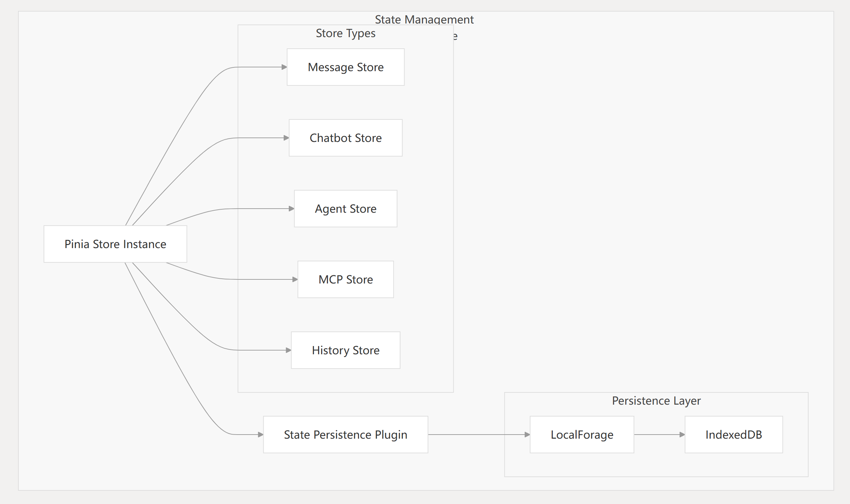This screenshot has height=504, width=850.
Task: Click the IndexedDB node
Action: pyautogui.click(x=734, y=435)
